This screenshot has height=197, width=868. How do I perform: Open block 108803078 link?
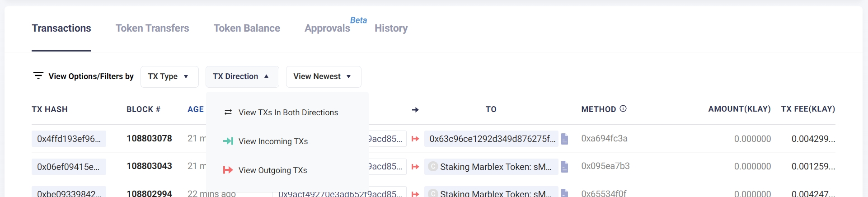click(x=149, y=139)
